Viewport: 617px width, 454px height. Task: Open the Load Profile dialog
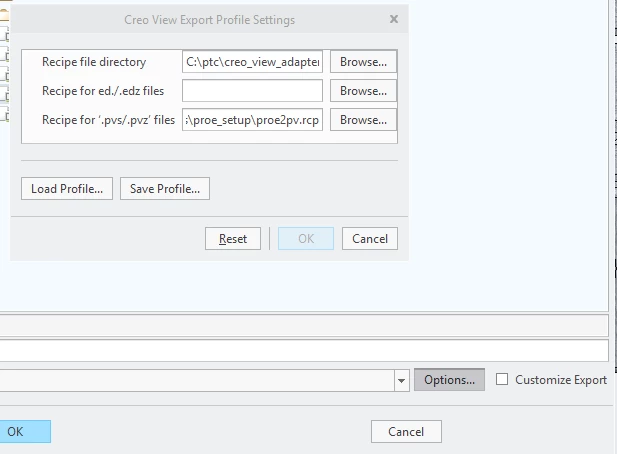coord(67,189)
